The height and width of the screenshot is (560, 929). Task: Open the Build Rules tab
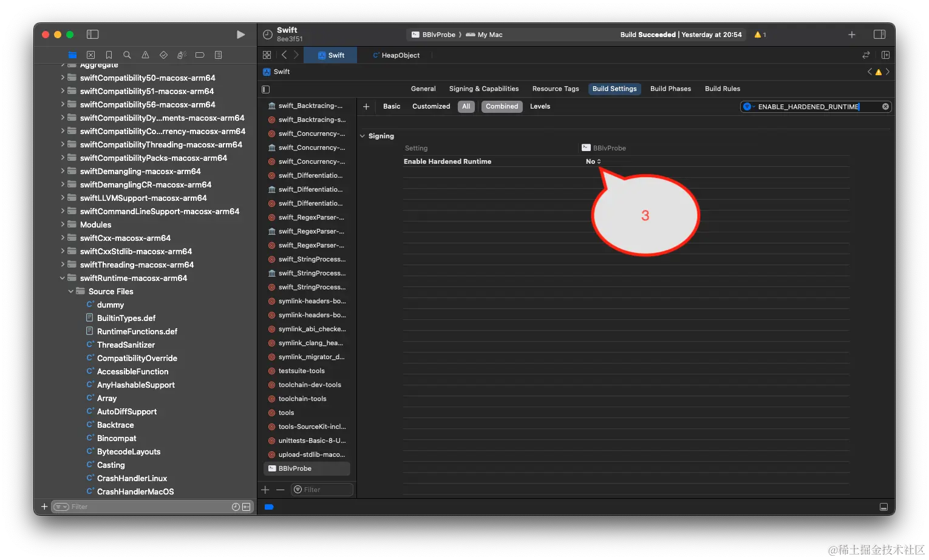click(x=723, y=89)
